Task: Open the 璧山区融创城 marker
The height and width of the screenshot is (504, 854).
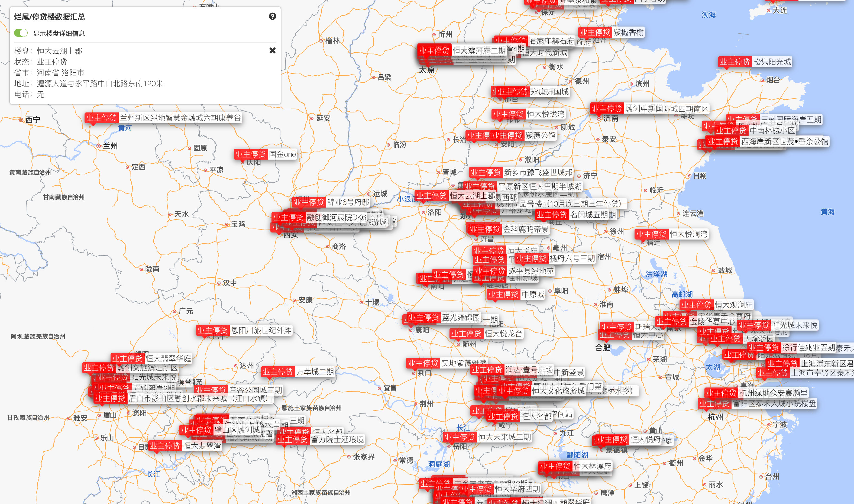Action: click(x=220, y=430)
